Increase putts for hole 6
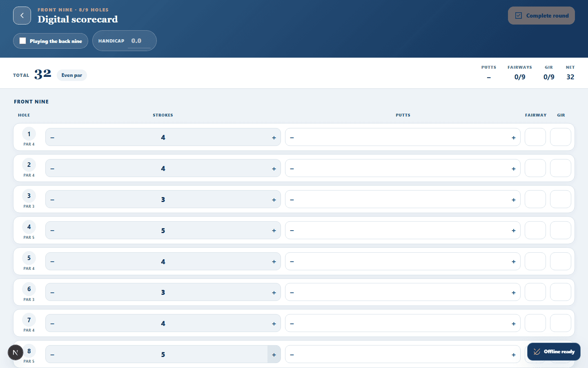 point(514,292)
